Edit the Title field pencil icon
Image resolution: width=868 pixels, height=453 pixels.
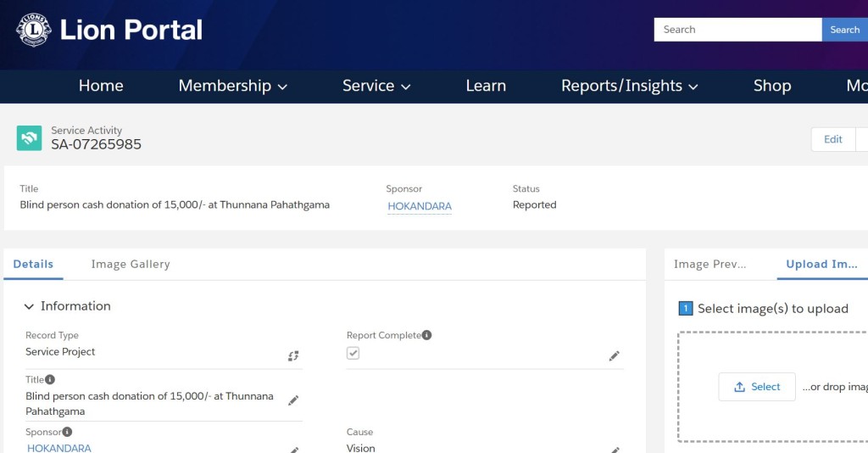pyautogui.click(x=293, y=400)
